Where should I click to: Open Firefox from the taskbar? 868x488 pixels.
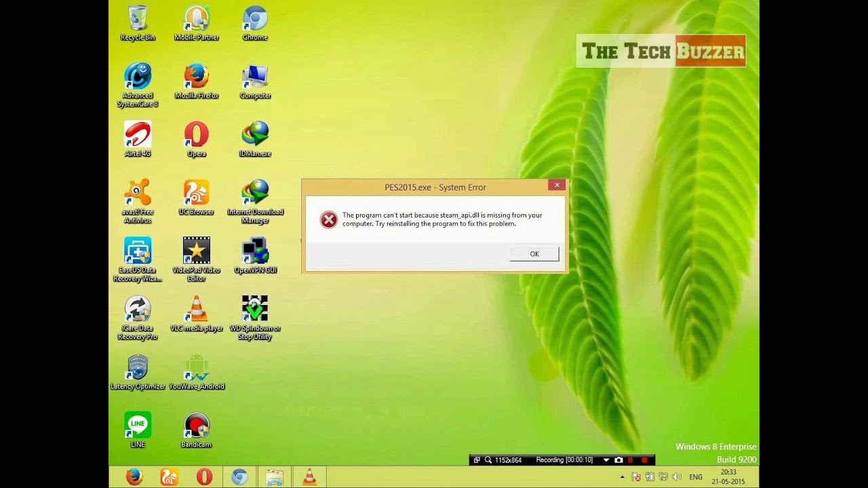point(134,477)
